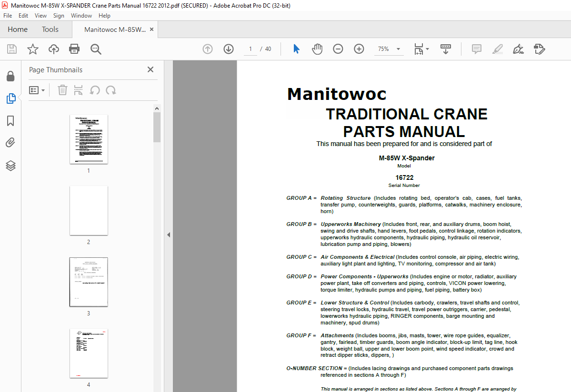
Task: Switch to the Tools tab
Action: pos(50,29)
